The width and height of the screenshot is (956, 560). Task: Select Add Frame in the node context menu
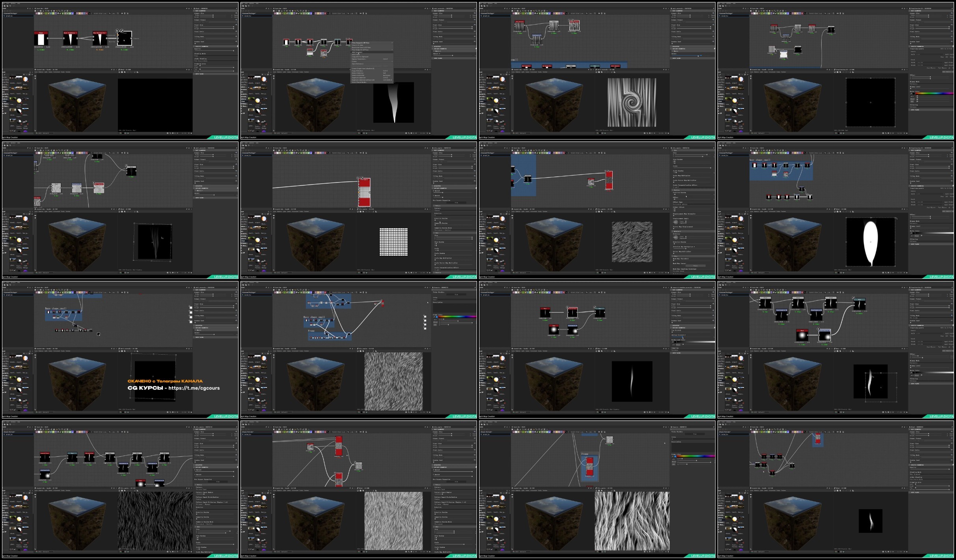coord(372,54)
